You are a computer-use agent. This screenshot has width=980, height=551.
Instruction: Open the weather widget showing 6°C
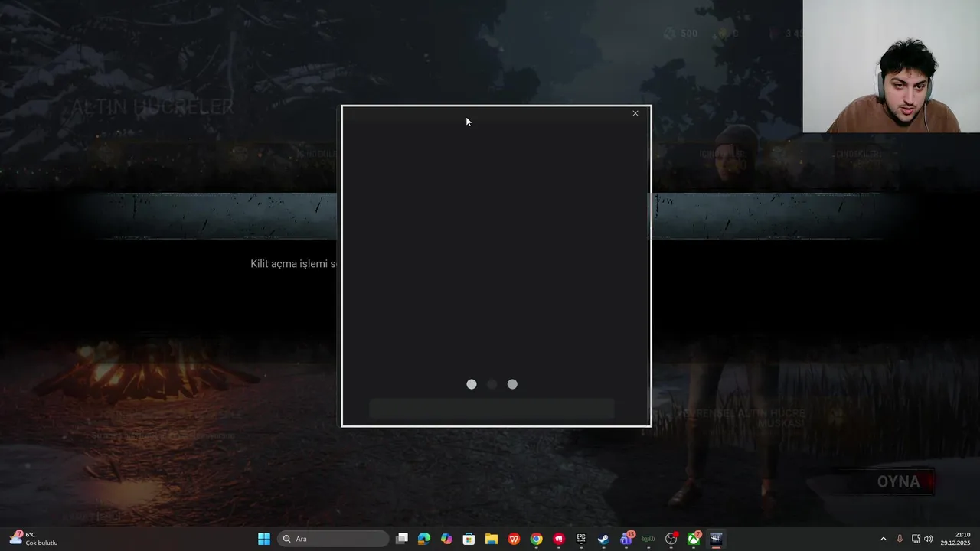pos(34,539)
